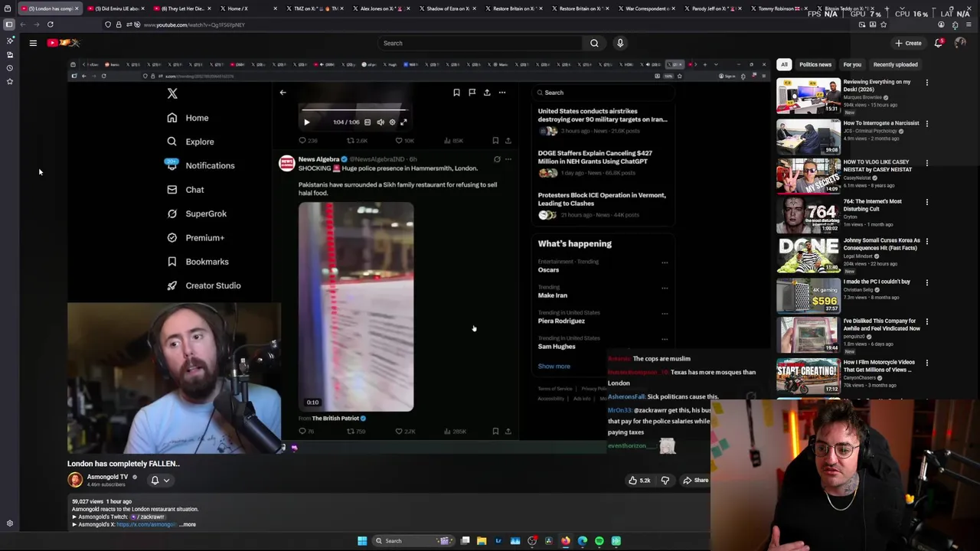Open How I Film Motorcycle Videos thumbnail
This screenshot has height=551, width=980.
[x=808, y=376]
